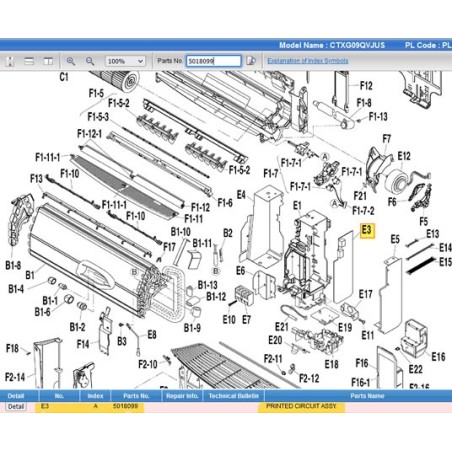Click the E20 part label
452x452 pixels.
[x=275, y=340]
